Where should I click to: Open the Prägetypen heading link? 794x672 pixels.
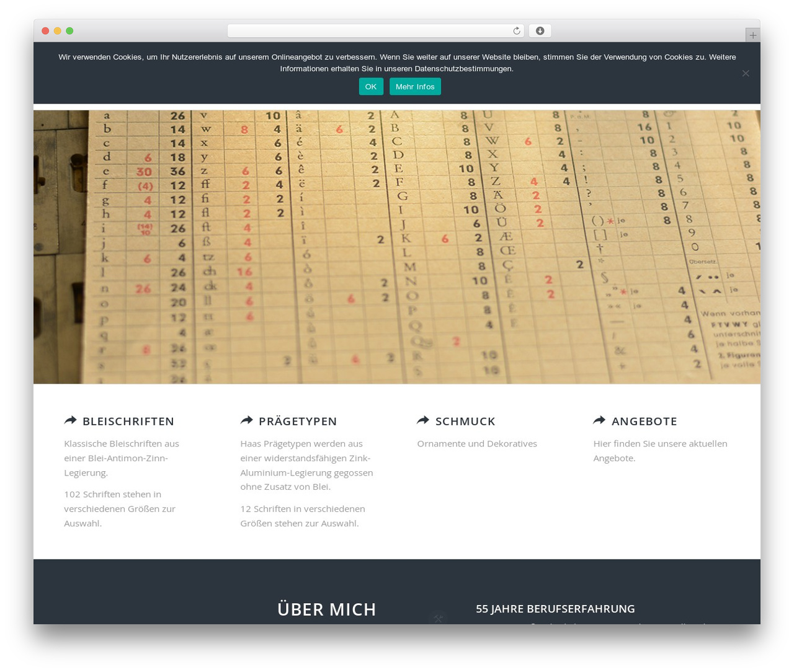tap(298, 422)
